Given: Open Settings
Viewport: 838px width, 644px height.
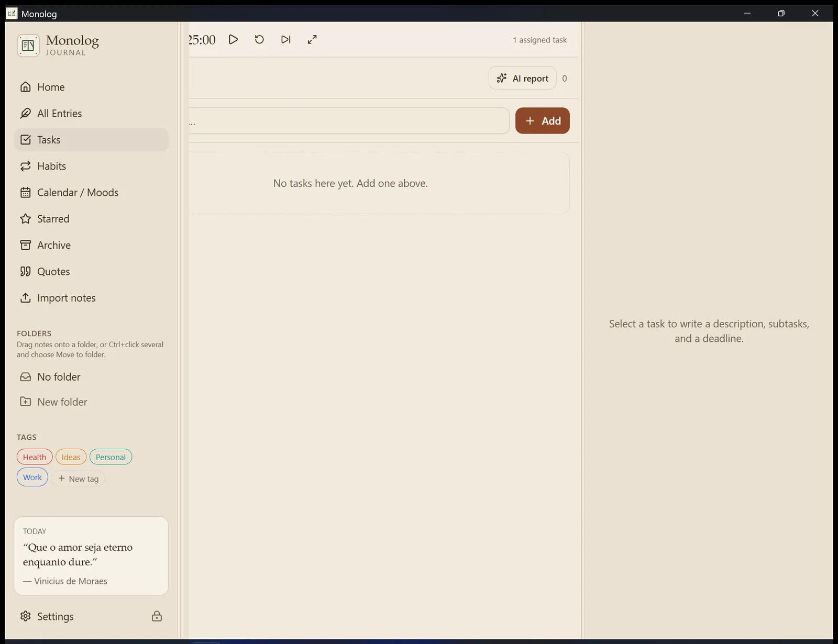Looking at the screenshot, I should (x=47, y=616).
